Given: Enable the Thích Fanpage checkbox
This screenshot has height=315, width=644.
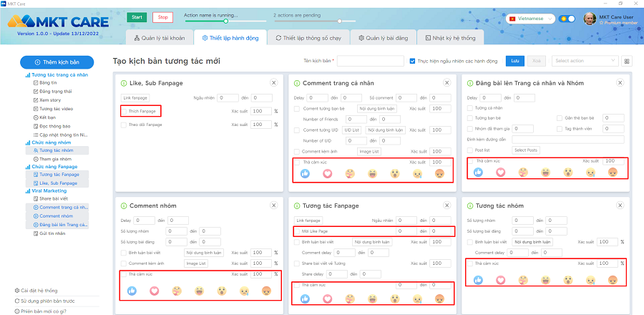Looking at the screenshot, I should click(125, 111).
